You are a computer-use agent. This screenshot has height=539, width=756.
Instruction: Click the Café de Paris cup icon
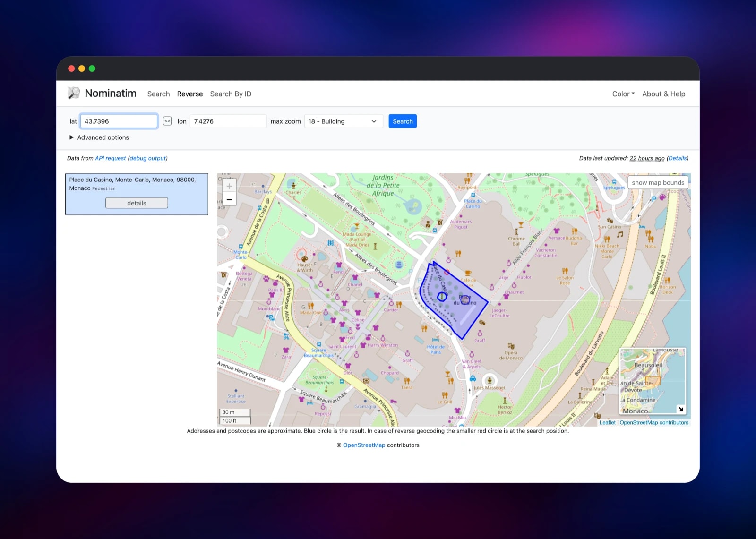click(468, 273)
